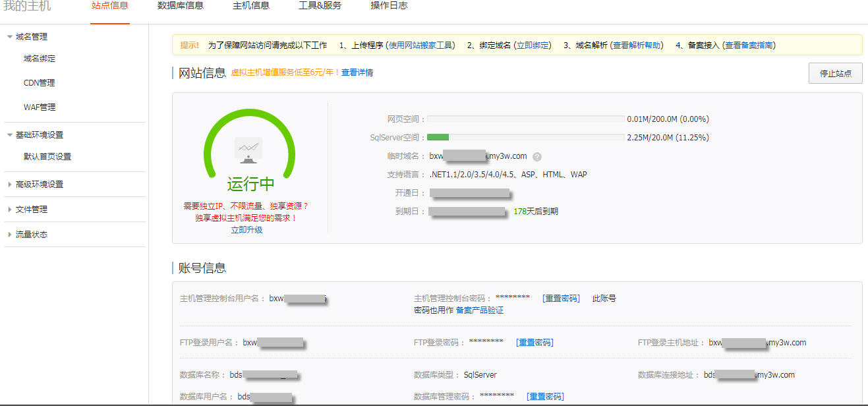868x406 pixels.
Task: Expand the 流量状态 sidebar section
Action: [31, 235]
